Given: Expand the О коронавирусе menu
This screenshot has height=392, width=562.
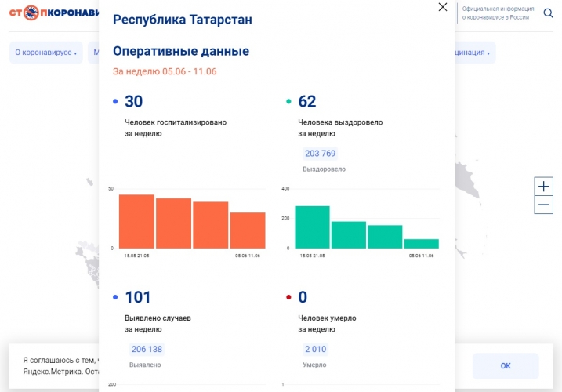Looking at the screenshot, I should click(45, 53).
